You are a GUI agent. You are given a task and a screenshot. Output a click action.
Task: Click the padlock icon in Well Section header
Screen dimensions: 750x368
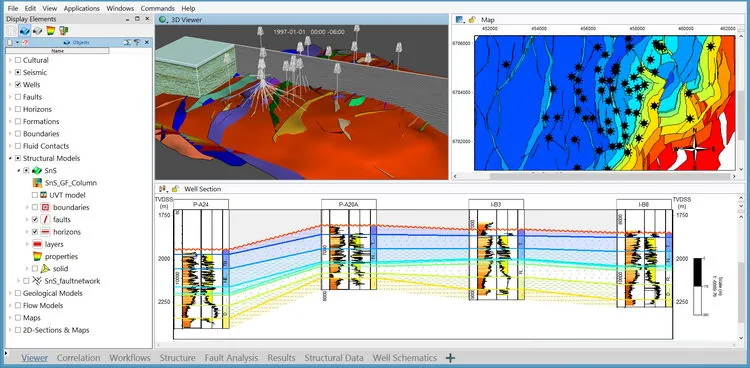175,189
